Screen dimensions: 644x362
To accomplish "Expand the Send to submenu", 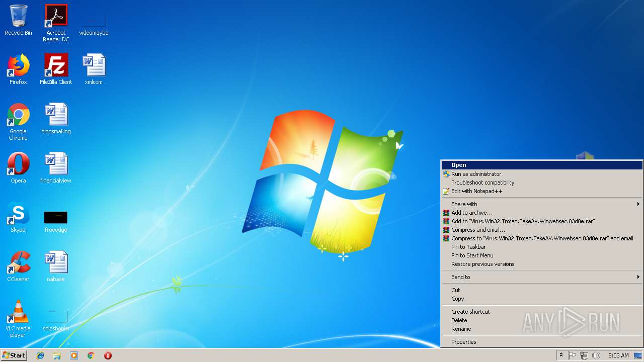I will [542, 277].
